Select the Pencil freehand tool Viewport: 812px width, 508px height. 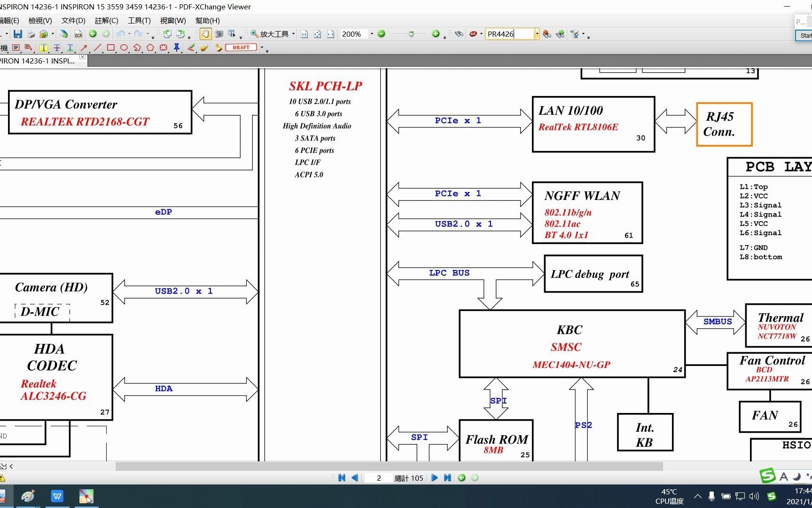(191, 48)
